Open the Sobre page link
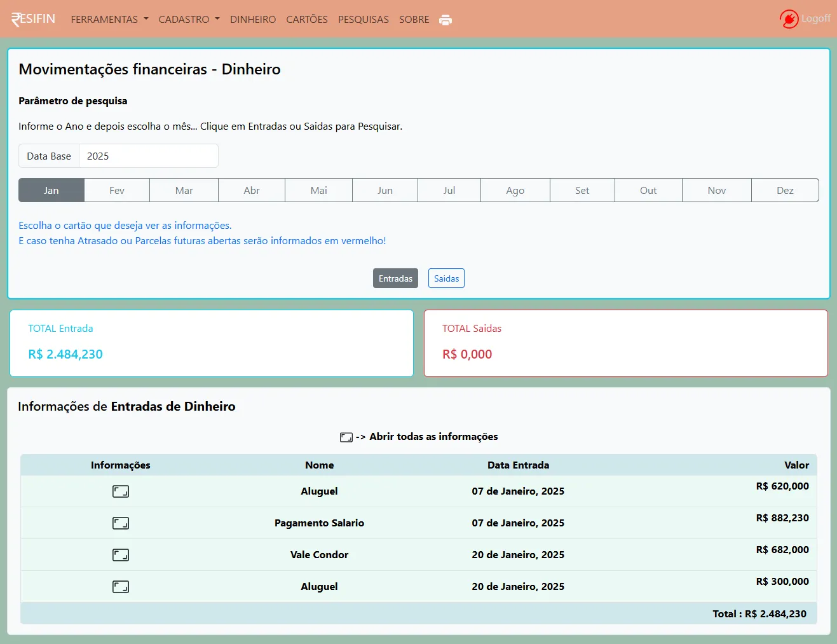 click(414, 20)
